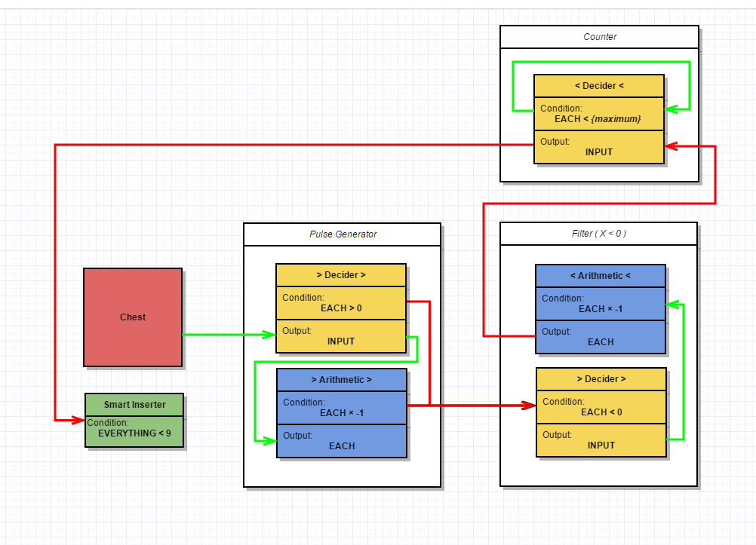Select the Counter container title
This screenshot has width=756, height=545.
tap(599, 37)
